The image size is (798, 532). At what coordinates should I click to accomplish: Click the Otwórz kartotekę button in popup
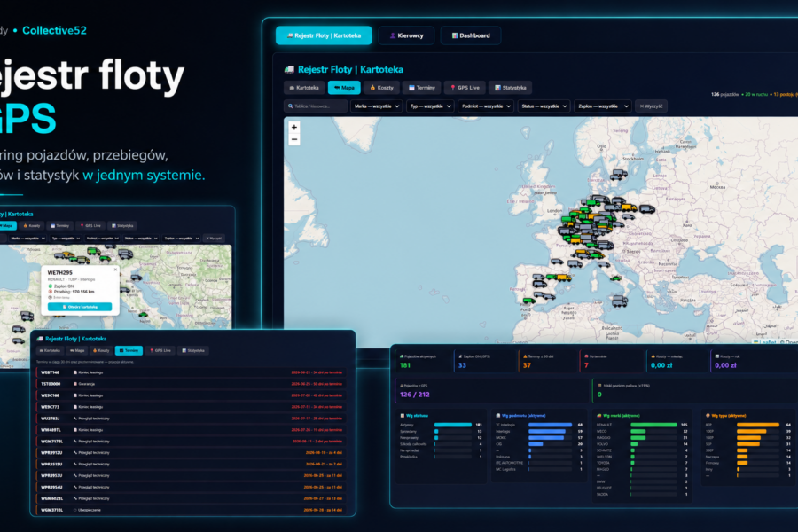[80, 307]
